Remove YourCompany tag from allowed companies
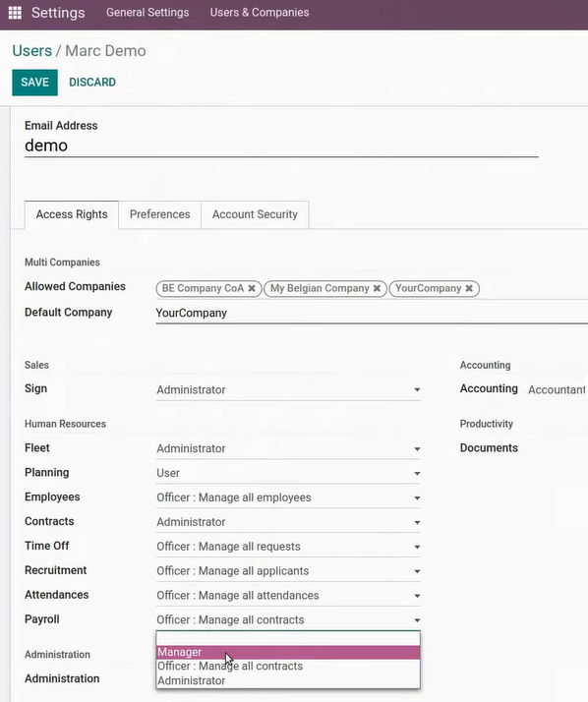The height and width of the screenshot is (702, 588). pyautogui.click(x=469, y=288)
